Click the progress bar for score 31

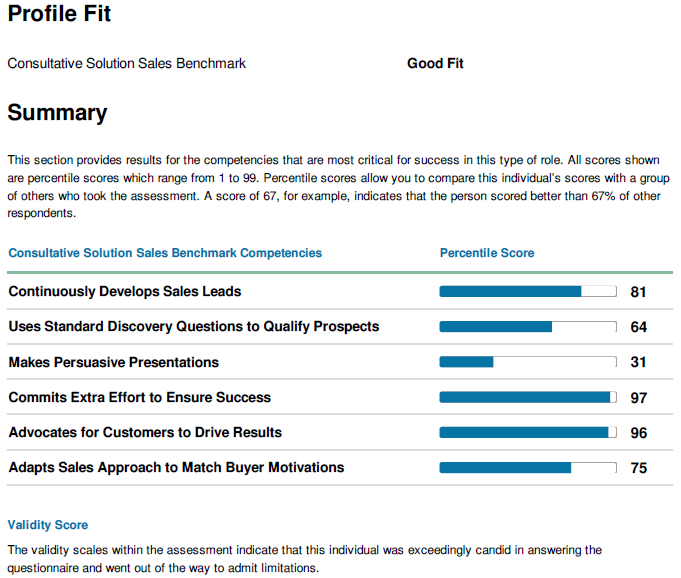[528, 362]
